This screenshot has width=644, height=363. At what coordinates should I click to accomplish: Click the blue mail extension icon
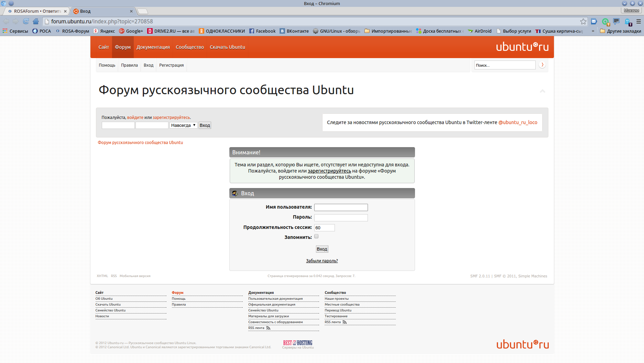(x=594, y=21)
